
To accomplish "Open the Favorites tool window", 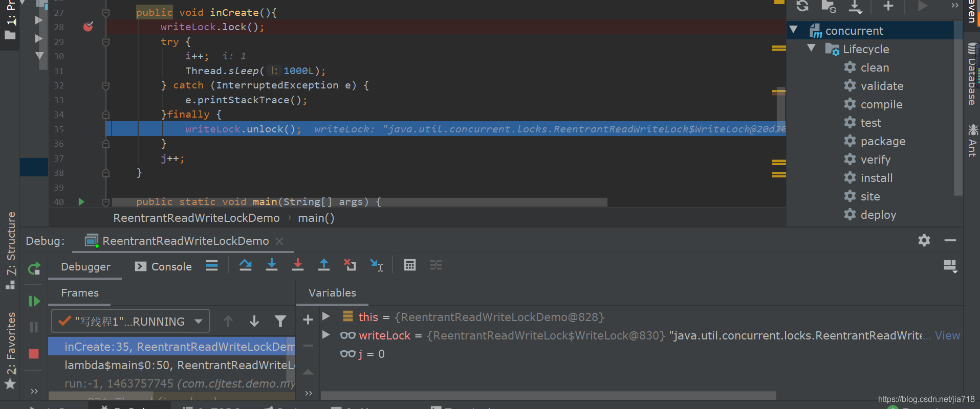I will pyautogui.click(x=11, y=350).
